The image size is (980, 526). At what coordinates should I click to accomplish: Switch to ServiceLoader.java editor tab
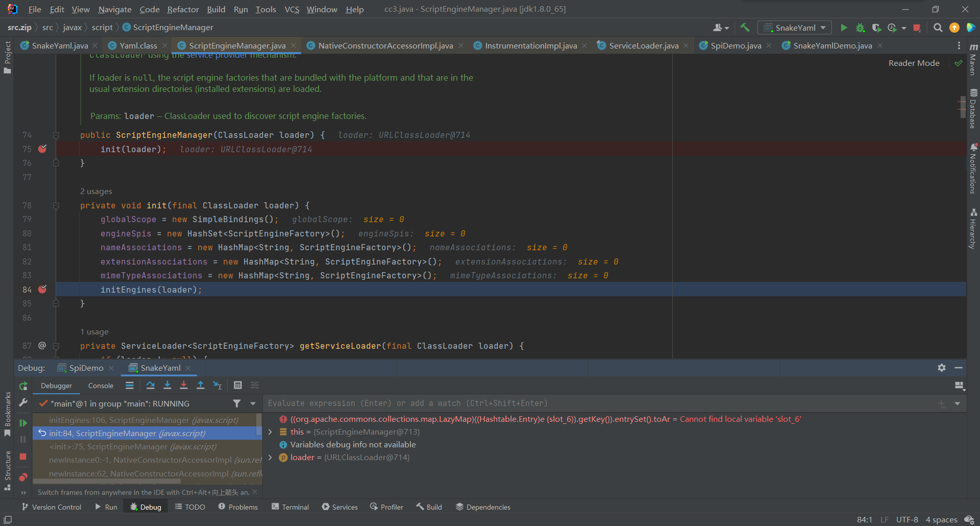pyautogui.click(x=644, y=45)
